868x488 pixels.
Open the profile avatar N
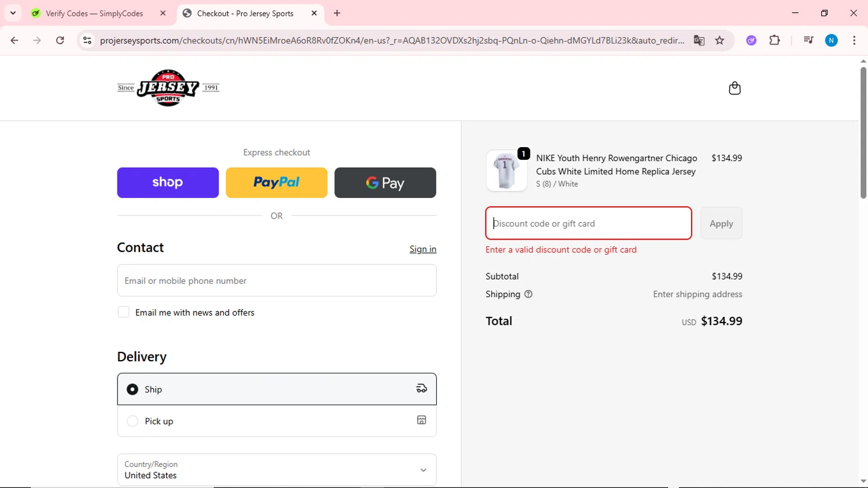coord(832,41)
